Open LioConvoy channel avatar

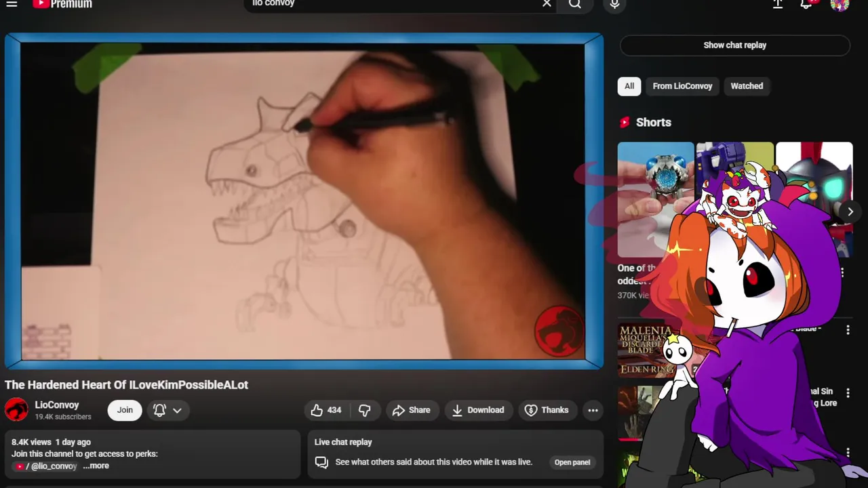pos(16,410)
